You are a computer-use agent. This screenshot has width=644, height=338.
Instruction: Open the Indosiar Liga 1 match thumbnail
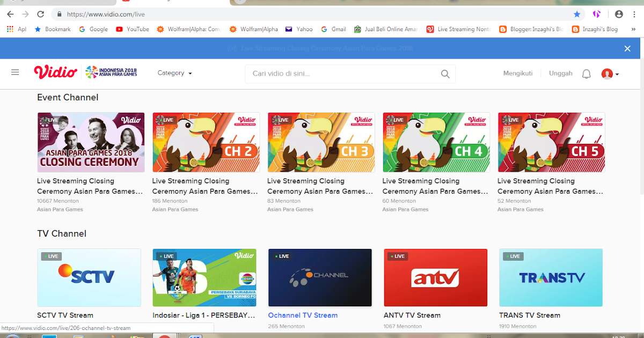[204, 277]
